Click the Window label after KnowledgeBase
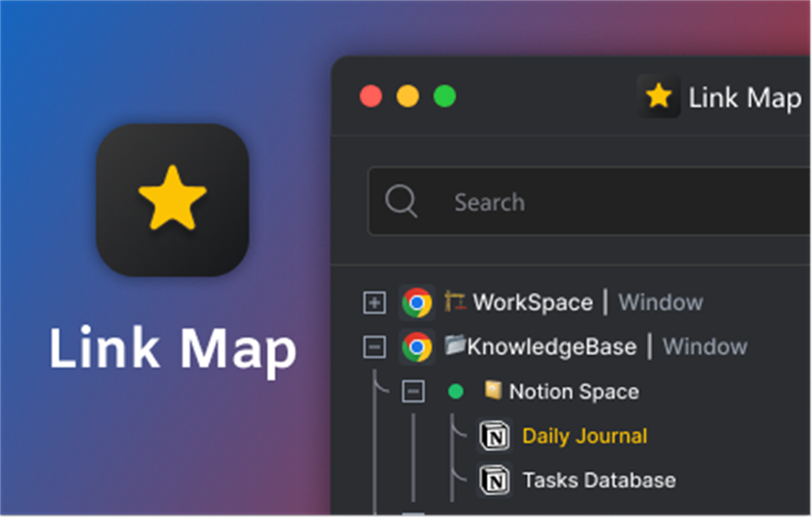This screenshot has height=517, width=812. click(705, 347)
